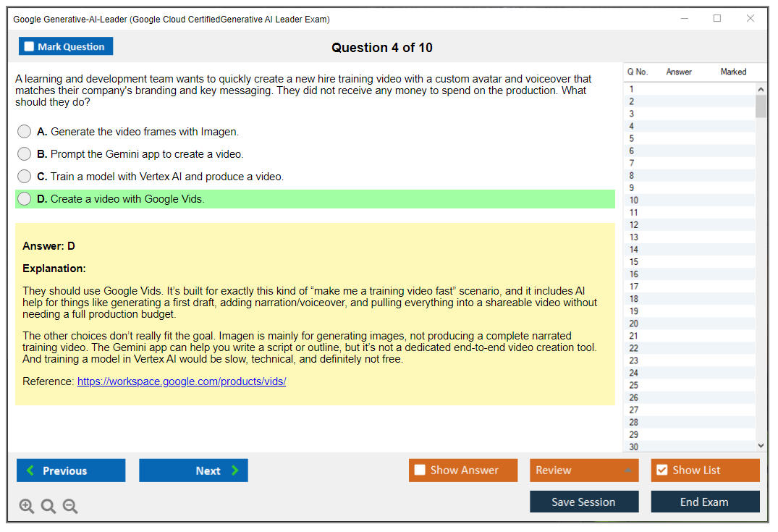Save the current session
The image size is (778, 532).
pyautogui.click(x=584, y=502)
